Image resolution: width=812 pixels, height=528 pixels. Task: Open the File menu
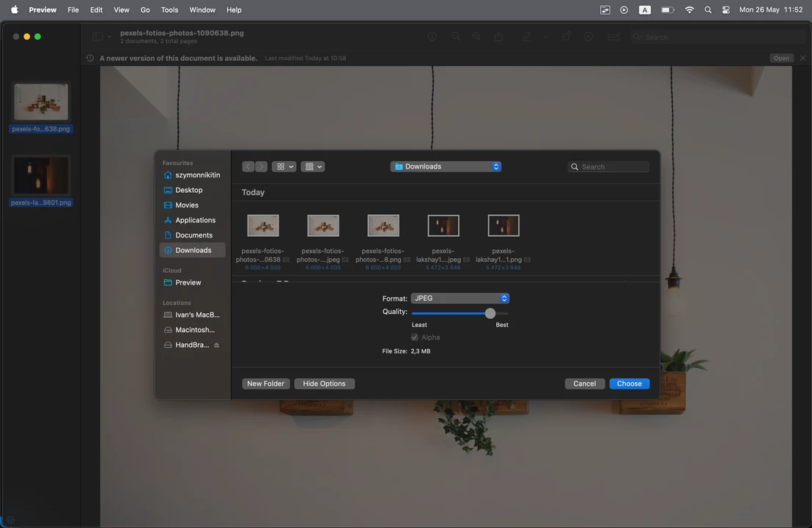73,10
